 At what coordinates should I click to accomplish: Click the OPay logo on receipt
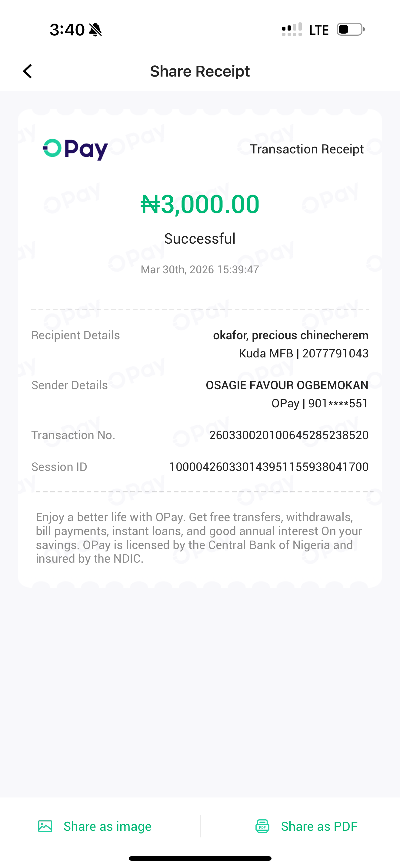[x=75, y=149]
